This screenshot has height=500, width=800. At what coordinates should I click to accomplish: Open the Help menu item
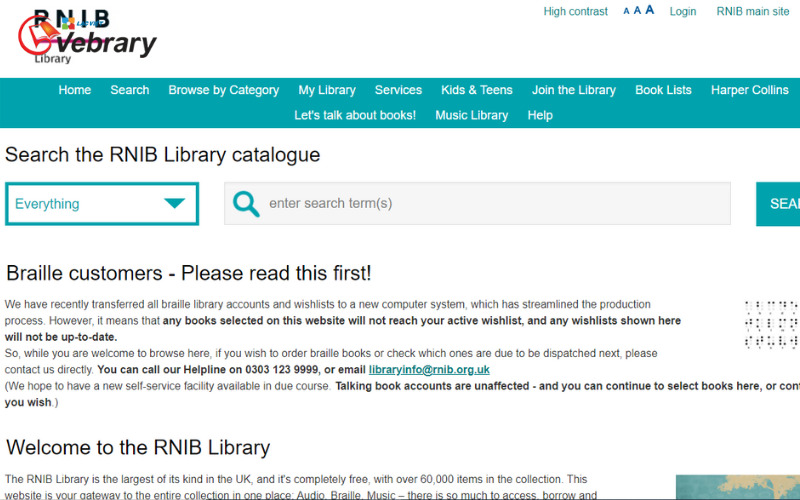pyautogui.click(x=540, y=116)
